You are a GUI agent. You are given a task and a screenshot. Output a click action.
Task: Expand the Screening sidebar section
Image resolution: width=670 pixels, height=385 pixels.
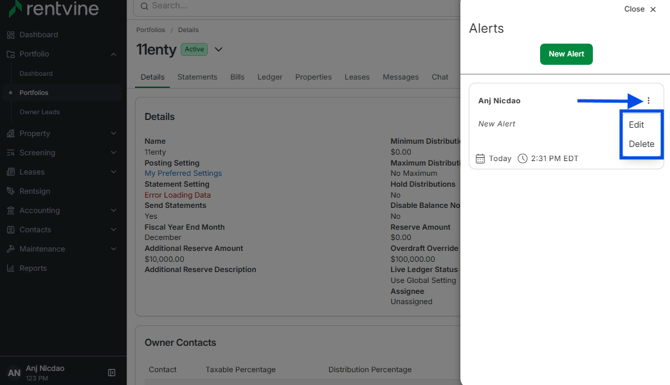[113, 153]
